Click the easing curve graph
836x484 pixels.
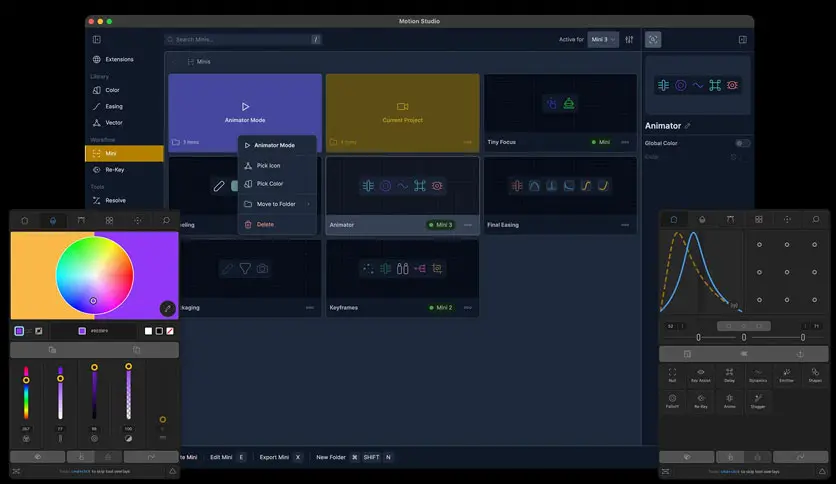pos(701,272)
